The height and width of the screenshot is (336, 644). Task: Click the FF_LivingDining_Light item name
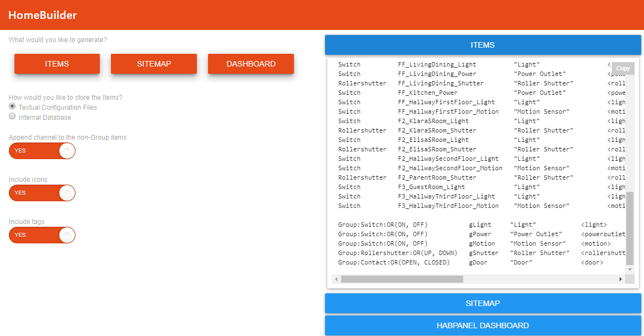click(x=437, y=64)
